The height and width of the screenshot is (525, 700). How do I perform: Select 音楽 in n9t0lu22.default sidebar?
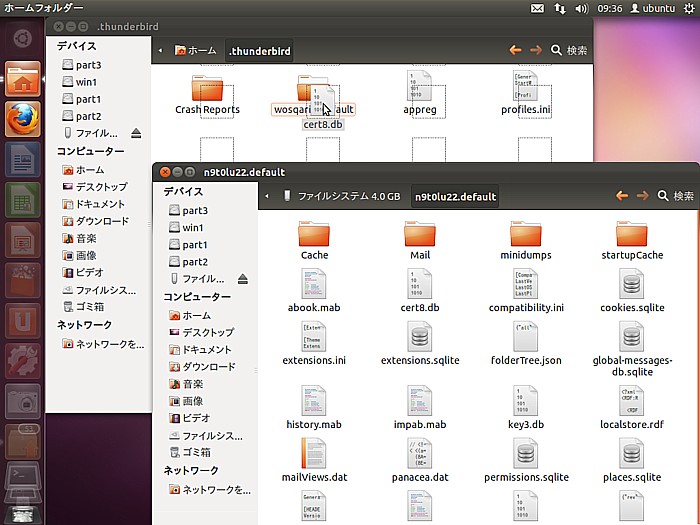(x=186, y=383)
